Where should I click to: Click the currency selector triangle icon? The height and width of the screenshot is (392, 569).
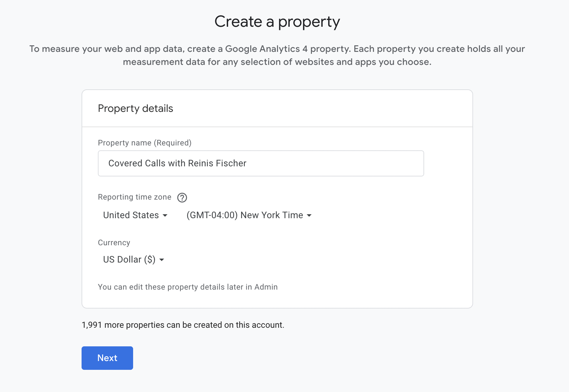[x=162, y=260]
